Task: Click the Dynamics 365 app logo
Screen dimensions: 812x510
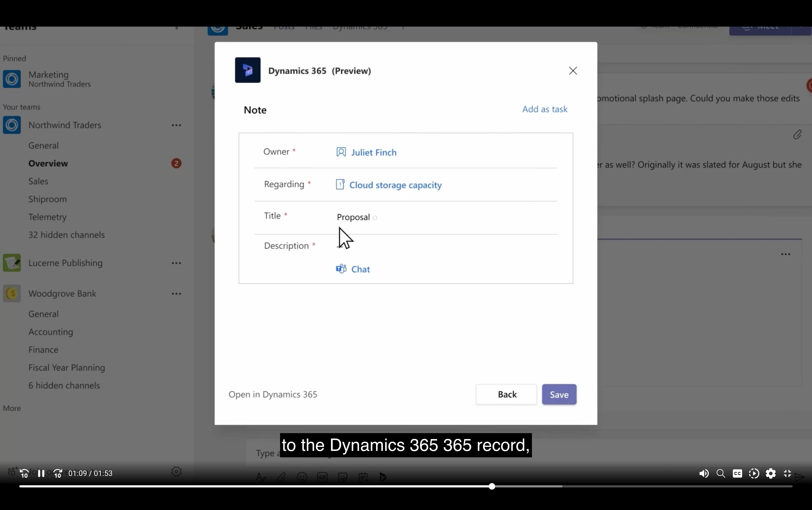Action: (x=248, y=70)
